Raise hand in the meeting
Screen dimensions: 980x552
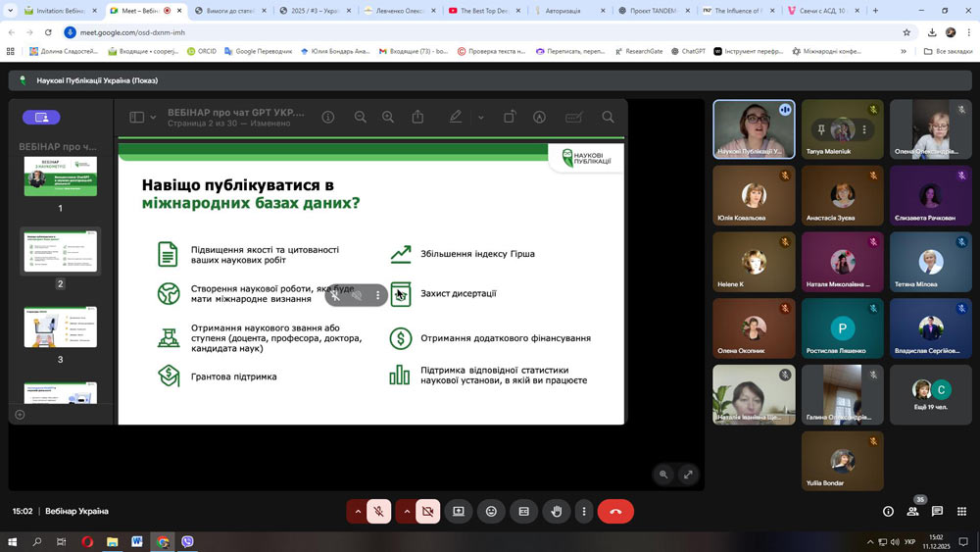point(557,511)
